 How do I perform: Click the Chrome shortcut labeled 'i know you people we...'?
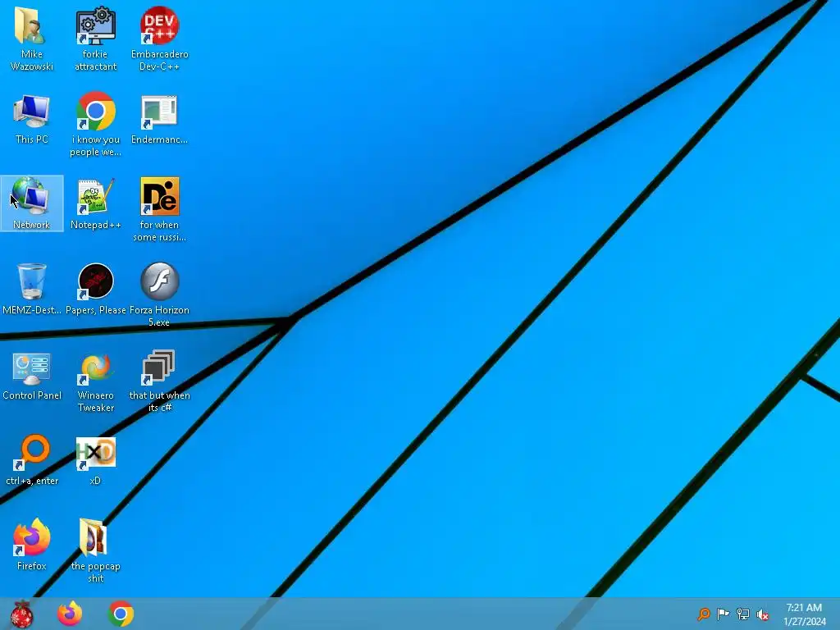coord(95,125)
